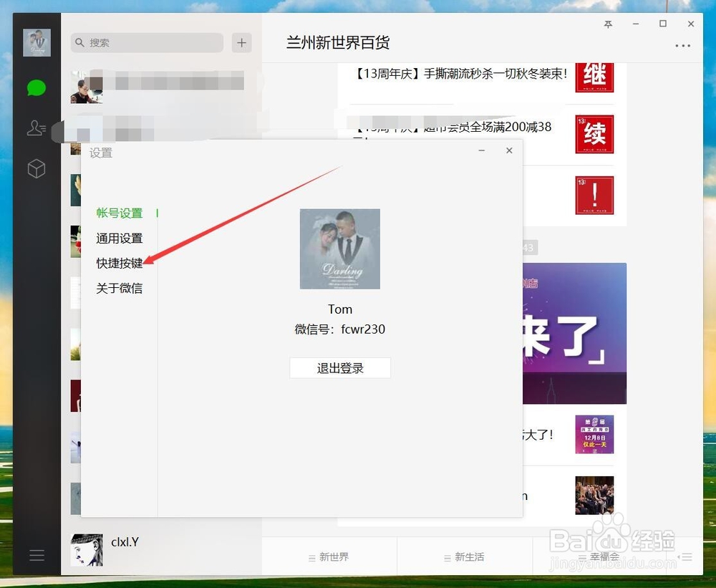The image size is (716, 588).
Task: Click Tom's wedding profile photo in Settings
Action: tap(339, 249)
